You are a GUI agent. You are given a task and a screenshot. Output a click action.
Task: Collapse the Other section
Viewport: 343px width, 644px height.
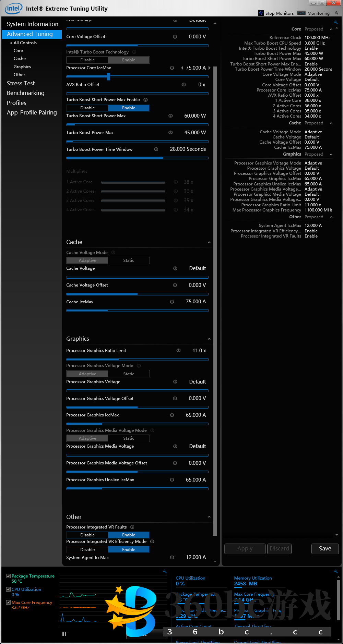pyautogui.click(x=209, y=517)
